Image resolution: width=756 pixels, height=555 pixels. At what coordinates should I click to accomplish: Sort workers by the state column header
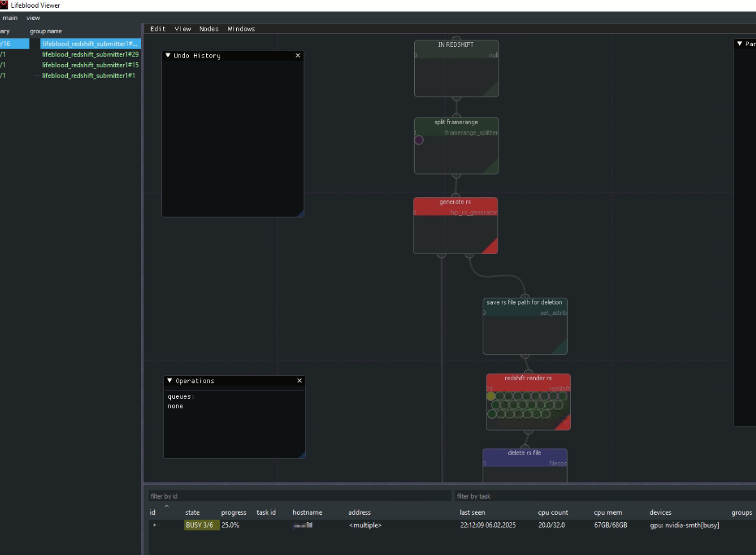click(192, 513)
